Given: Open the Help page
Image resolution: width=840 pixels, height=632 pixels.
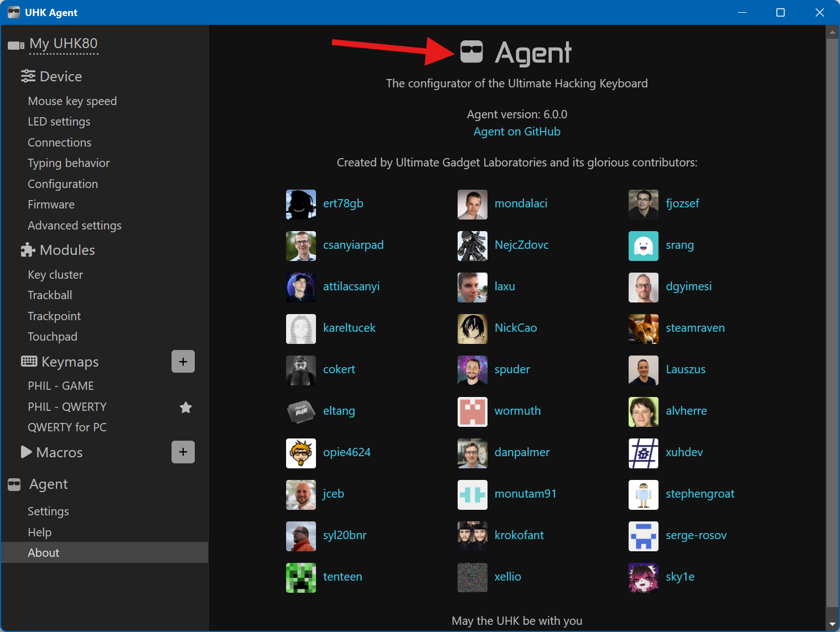Looking at the screenshot, I should coord(40,532).
